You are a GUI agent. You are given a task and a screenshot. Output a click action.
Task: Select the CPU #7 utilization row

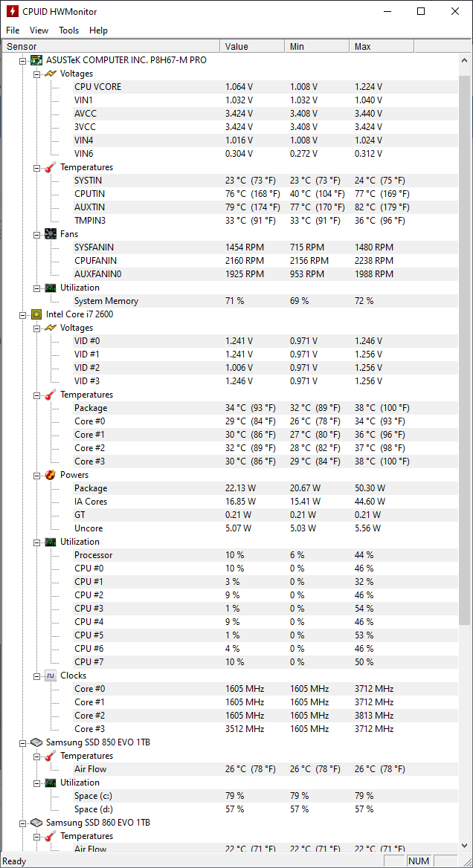point(266,662)
